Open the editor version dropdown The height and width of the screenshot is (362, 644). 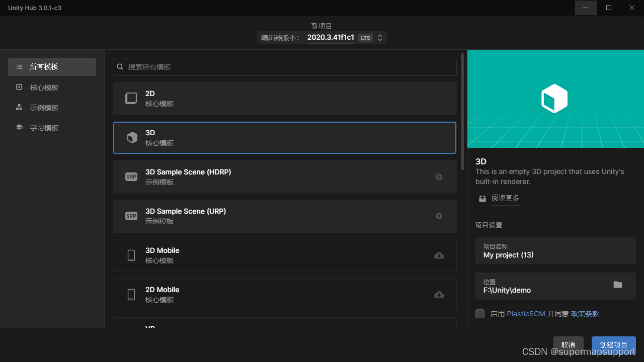(x=322, y=38)
